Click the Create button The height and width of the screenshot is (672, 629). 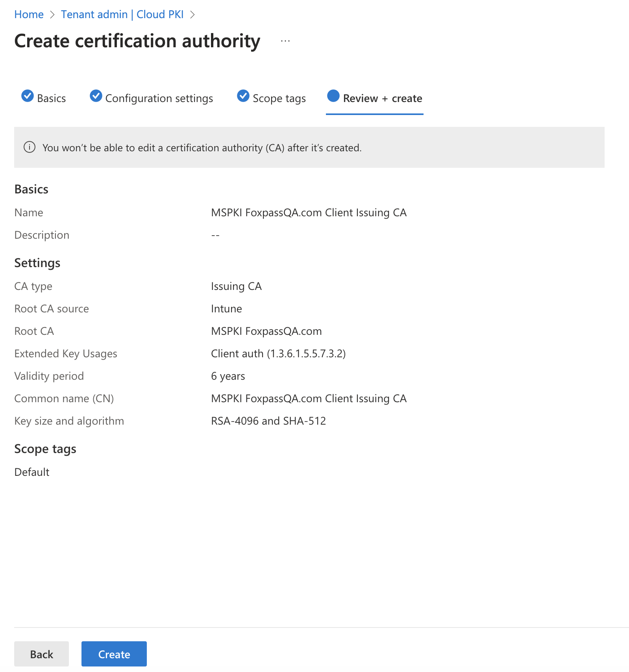(114, 654)
